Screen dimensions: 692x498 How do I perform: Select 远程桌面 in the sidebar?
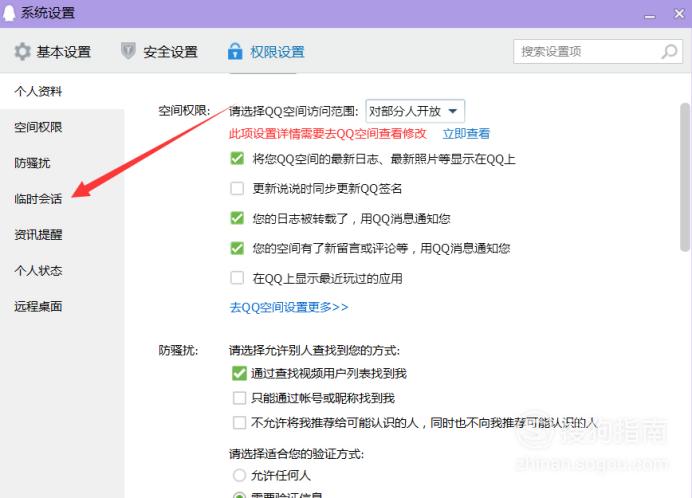[x=38, y=306]
